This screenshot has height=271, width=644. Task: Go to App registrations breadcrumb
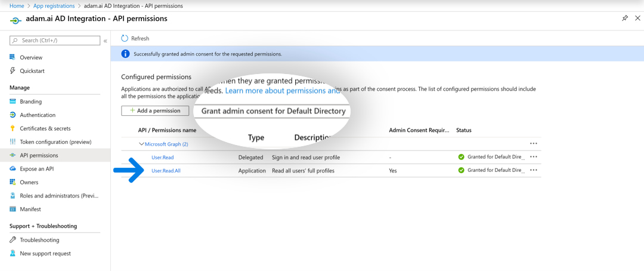(53, 6)
